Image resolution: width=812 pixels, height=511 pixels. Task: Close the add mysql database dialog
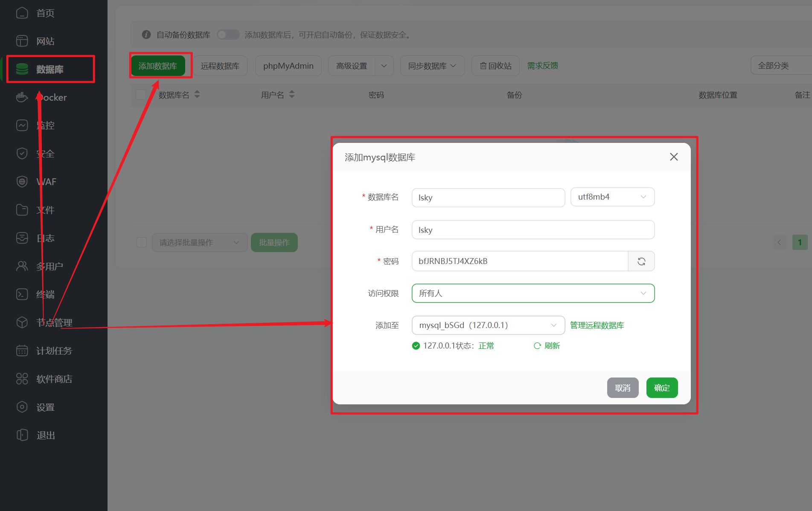tap(673, 157)
